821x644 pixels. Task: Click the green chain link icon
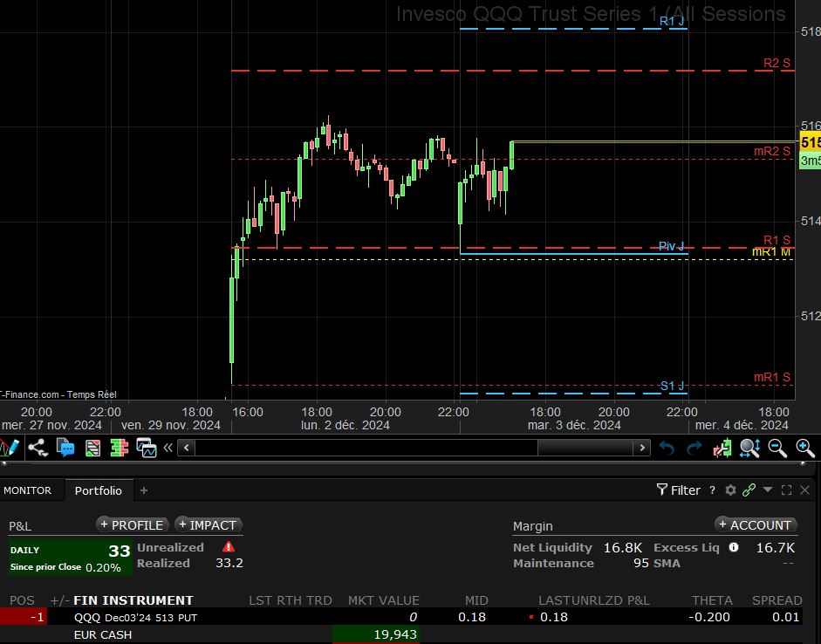point(749,490)
